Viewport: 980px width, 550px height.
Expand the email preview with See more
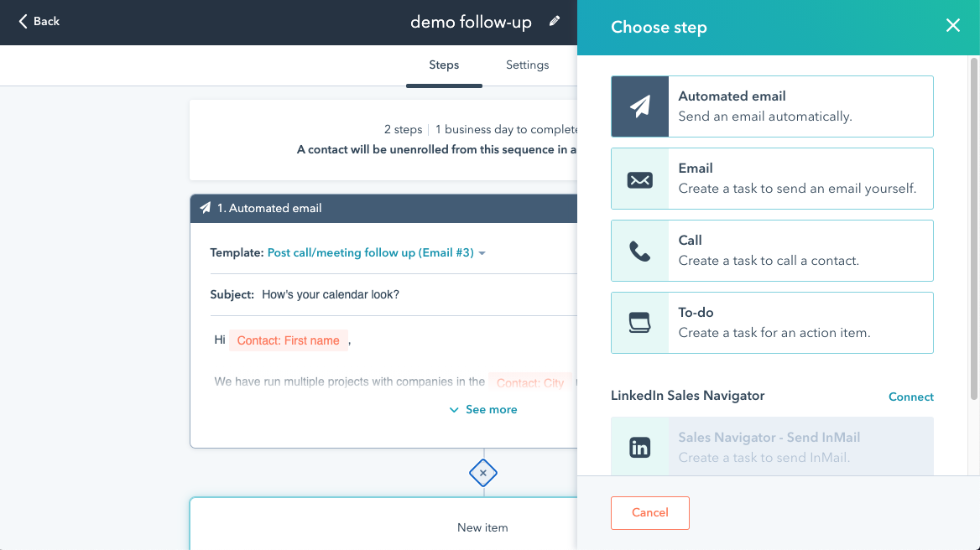click(483, 409)
